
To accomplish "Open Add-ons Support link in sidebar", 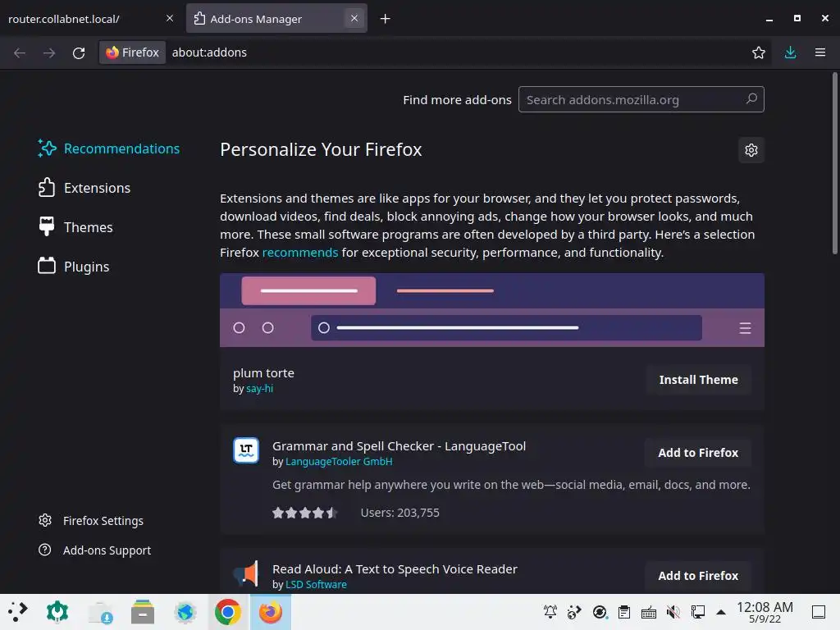I will point(107,550).
